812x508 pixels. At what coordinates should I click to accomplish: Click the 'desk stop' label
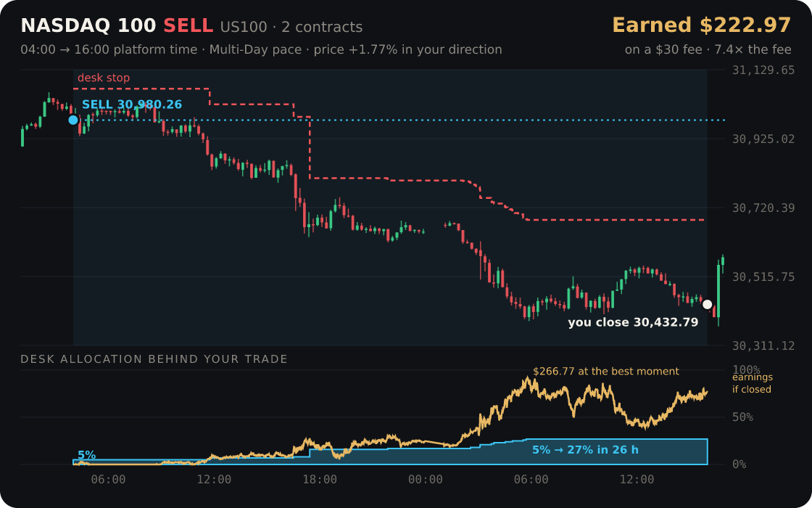pos(104,78)
